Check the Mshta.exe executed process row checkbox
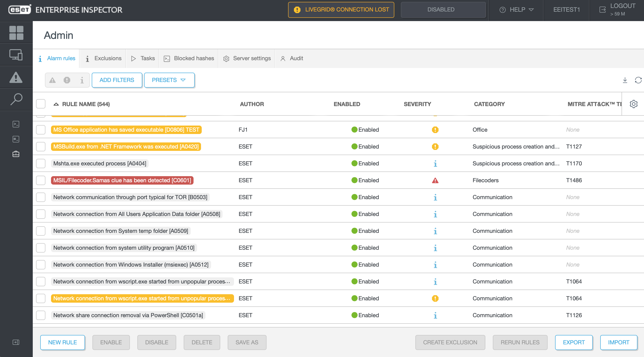Viewport: 644px width, 357px height. click(x=41, y=164)
